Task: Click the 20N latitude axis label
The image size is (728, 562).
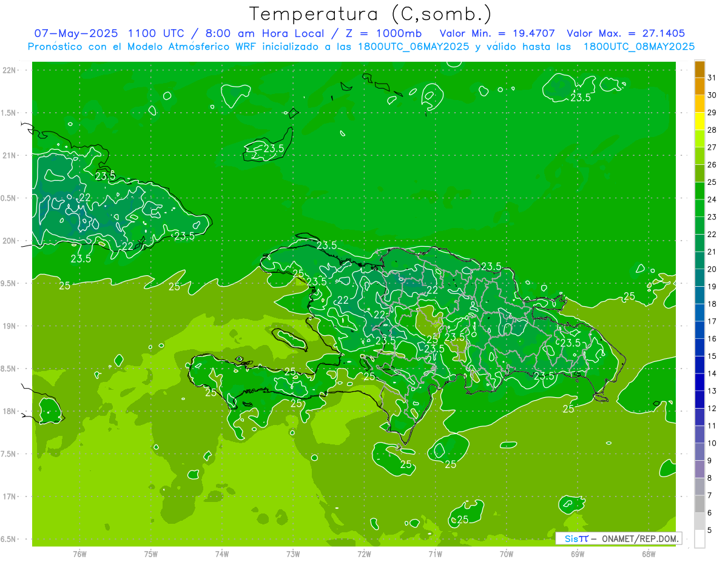Action: pyautogui.click(x=9, y=241)
